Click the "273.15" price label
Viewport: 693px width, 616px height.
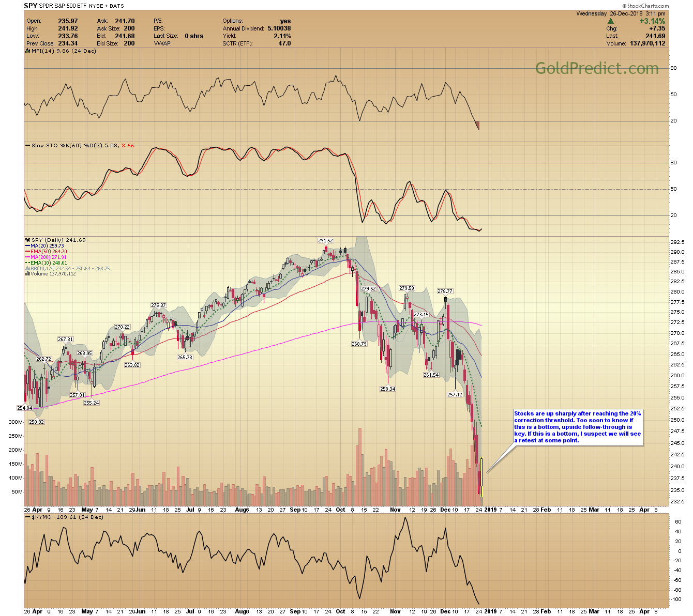421,315
